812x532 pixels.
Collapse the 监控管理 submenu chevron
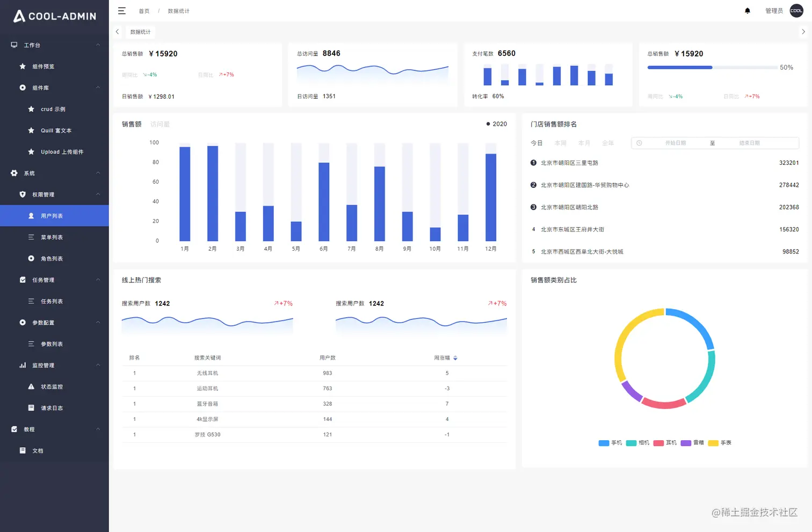98,365
